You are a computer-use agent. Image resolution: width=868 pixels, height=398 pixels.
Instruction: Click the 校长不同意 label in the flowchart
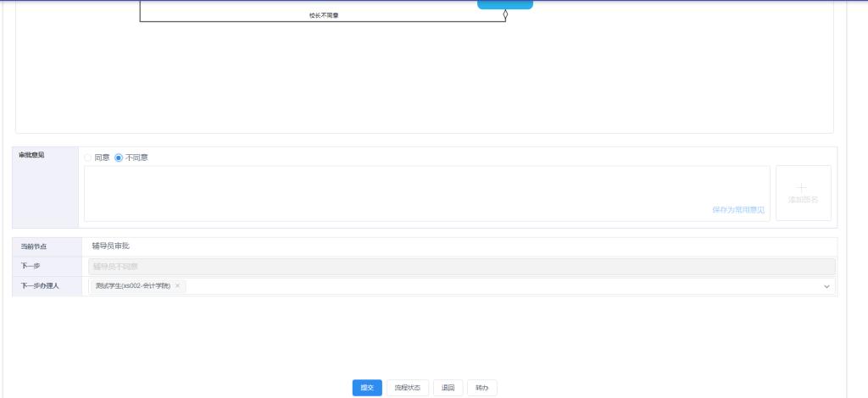pos(324,15)
